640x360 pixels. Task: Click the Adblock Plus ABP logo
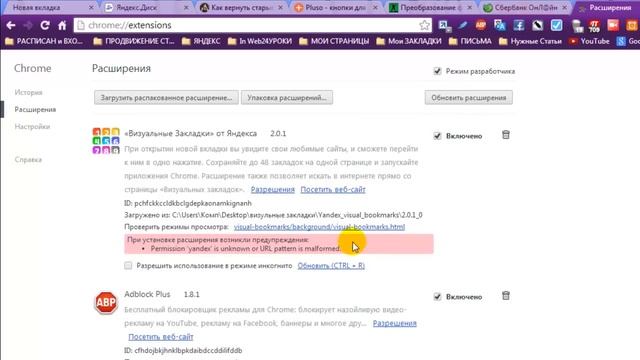(x=106, y=302)
